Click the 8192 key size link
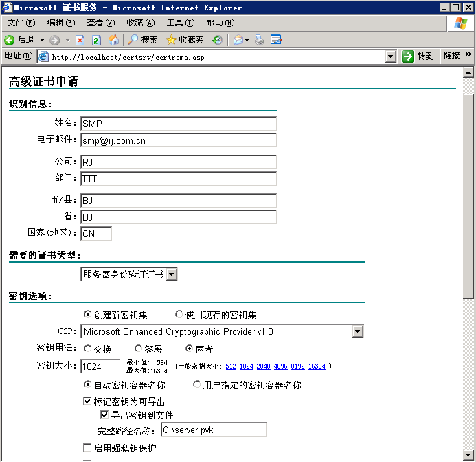 click(x=298, y=366)
